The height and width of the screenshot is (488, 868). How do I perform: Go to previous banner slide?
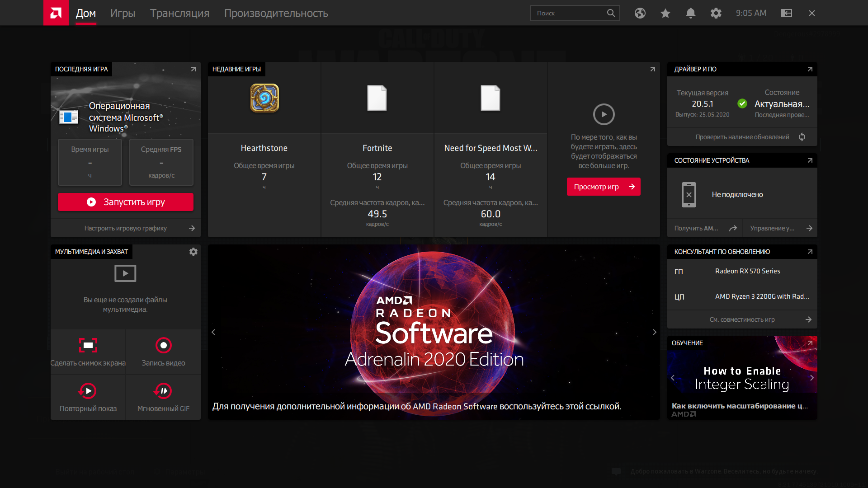click(213, 332)
